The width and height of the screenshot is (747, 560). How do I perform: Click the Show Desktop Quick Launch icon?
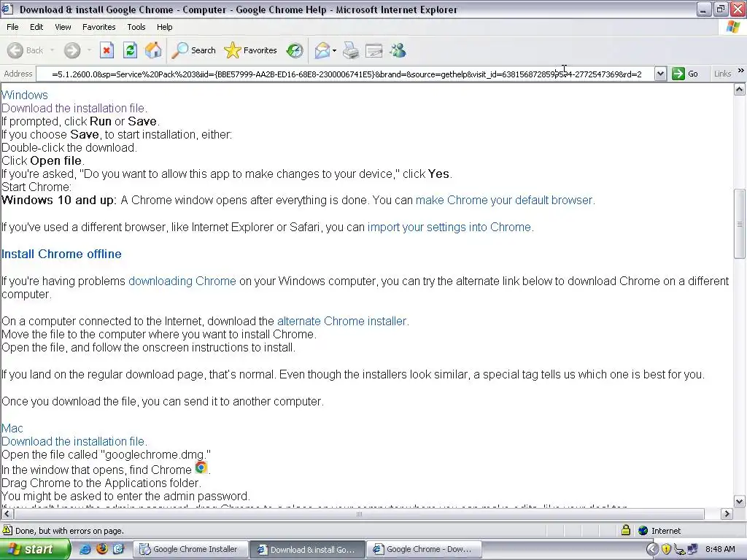click(118, 549)
